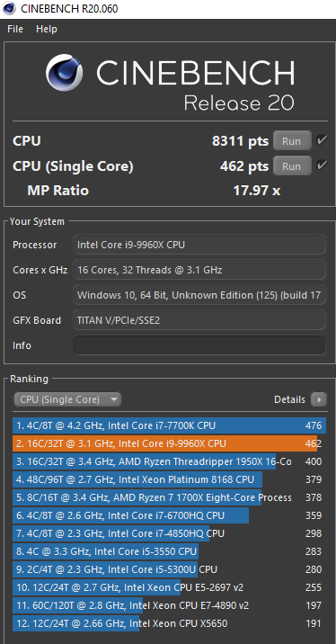336x644 pixels.
Task: Select the Processor field showing i9-9960X
Action: tap(199, 245)
